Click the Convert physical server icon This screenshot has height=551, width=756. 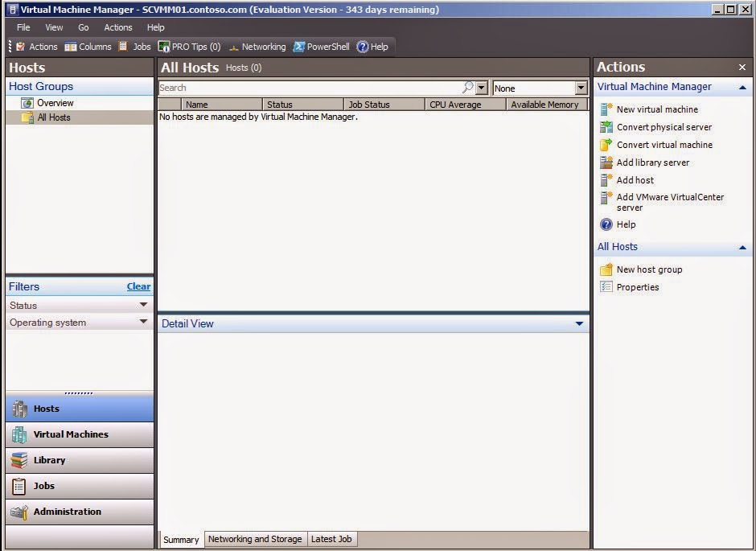[606, 127]
